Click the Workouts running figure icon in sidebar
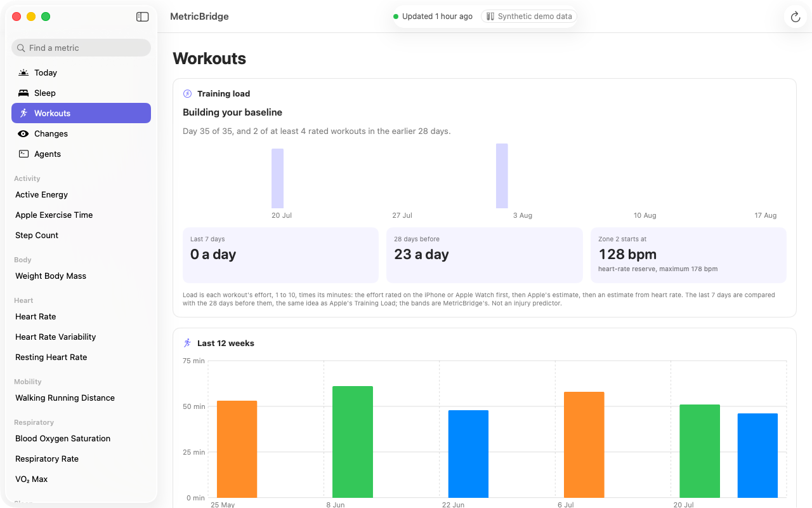812x508 pixels. click(23, 113)
